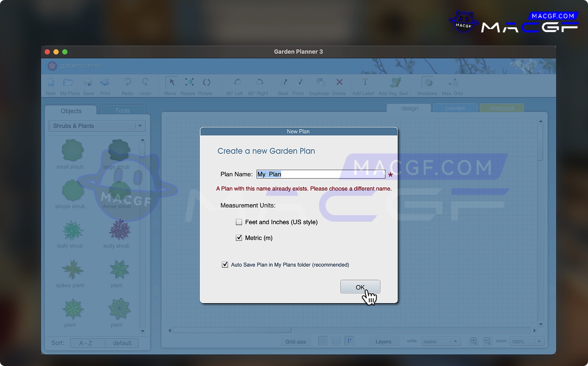
Task: Click the Add Label text icon
Action: pyautogui.click(x=365, y=82)
